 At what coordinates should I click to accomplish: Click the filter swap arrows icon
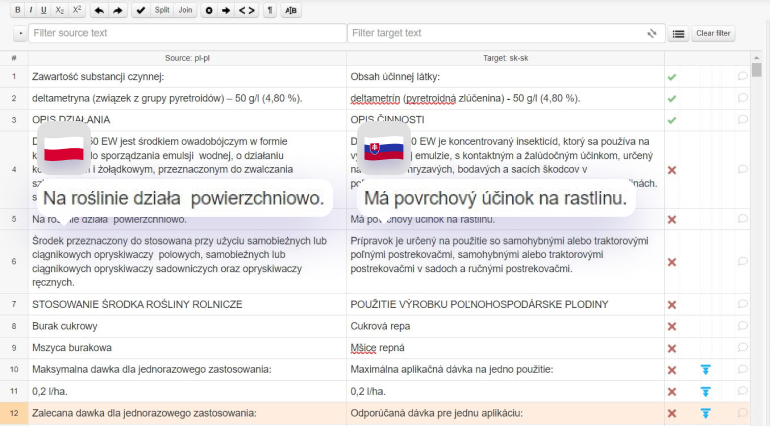tap(652, 33)
